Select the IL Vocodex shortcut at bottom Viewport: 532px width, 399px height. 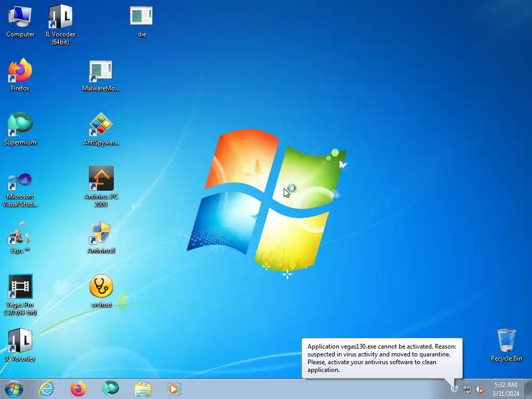[20, 345]
